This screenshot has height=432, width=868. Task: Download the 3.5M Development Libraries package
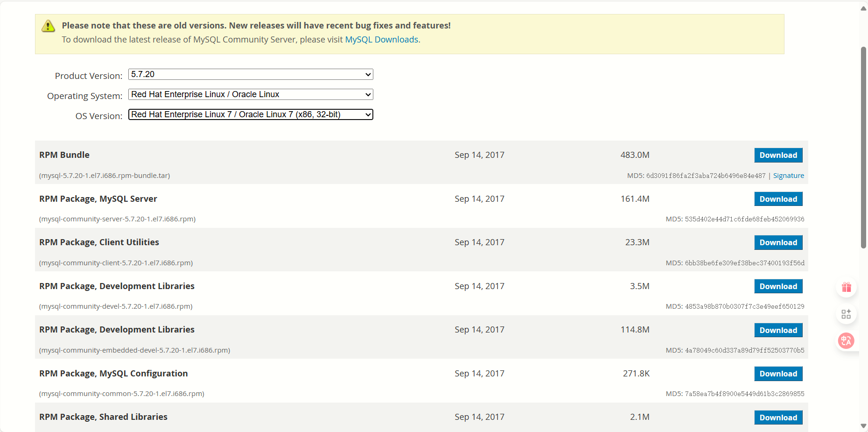(x=778, y=286)
